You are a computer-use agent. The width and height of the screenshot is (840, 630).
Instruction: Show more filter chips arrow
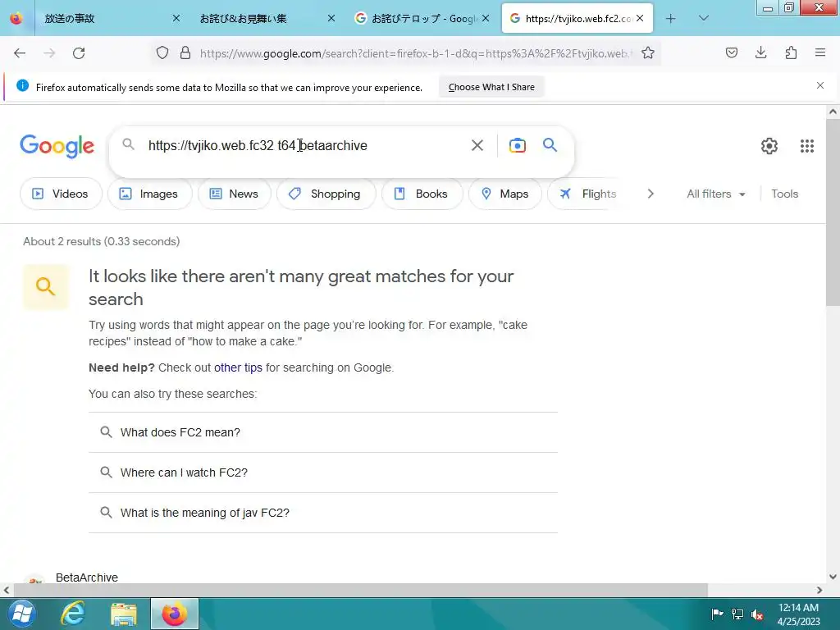coord(651,194)
